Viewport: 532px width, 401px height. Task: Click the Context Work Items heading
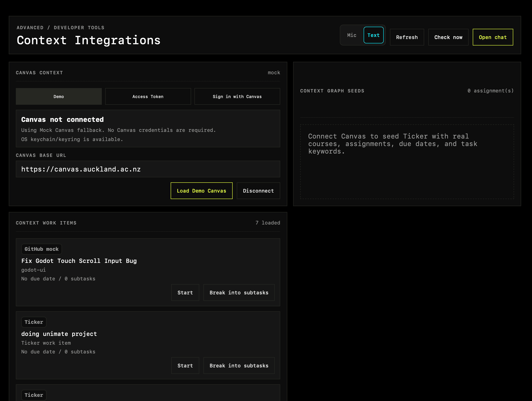tap(46, 223)
